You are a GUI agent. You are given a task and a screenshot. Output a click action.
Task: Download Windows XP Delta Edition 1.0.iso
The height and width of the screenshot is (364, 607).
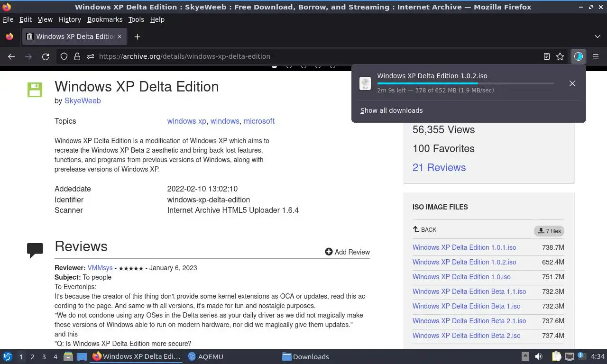pos(461,277)
